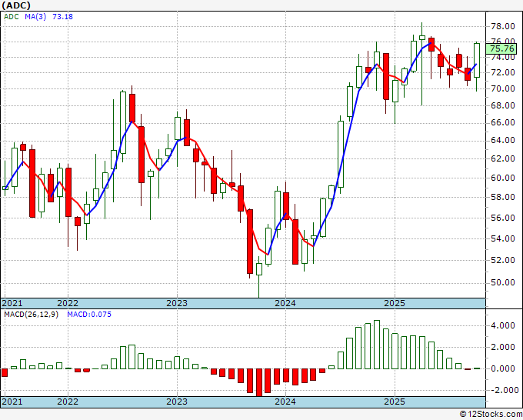Click the 54.00 price axis label
This screenshot has height=420, width=523.
click(502, 238)
